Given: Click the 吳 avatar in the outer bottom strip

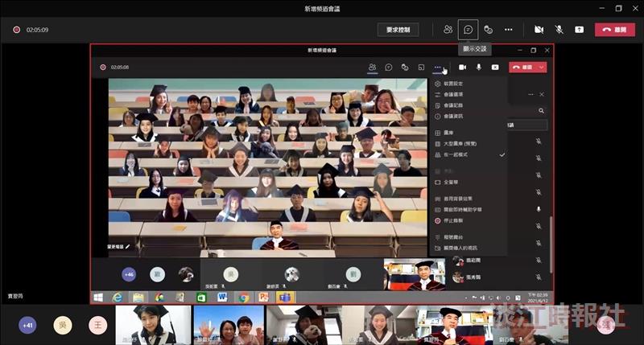Looking at the screenshot, I should [63, 326].
